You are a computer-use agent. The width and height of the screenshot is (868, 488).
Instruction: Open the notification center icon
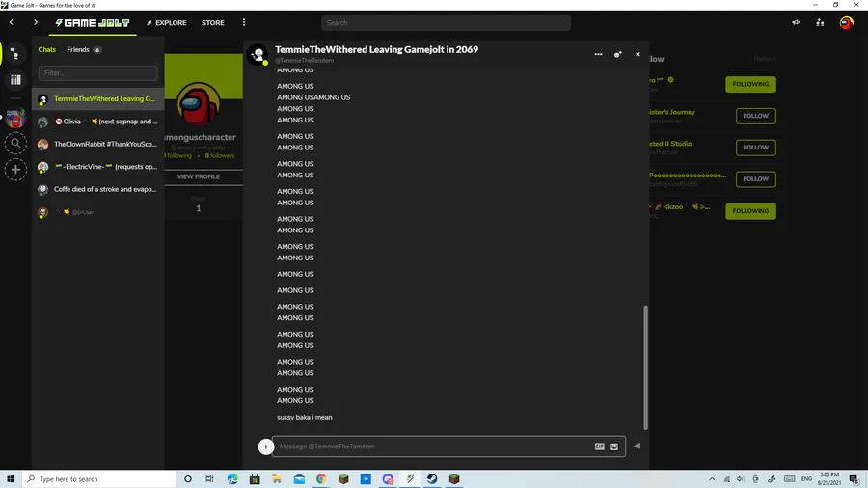point(854,479)
